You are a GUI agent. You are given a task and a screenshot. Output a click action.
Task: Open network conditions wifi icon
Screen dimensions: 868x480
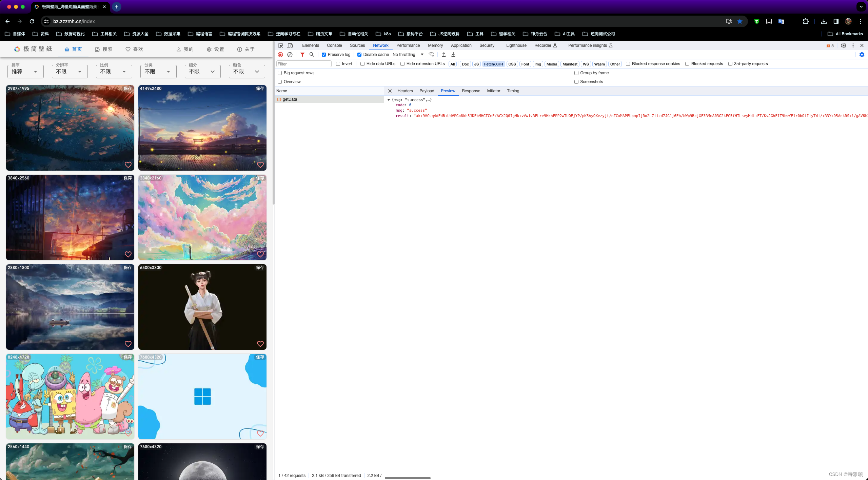432,55
